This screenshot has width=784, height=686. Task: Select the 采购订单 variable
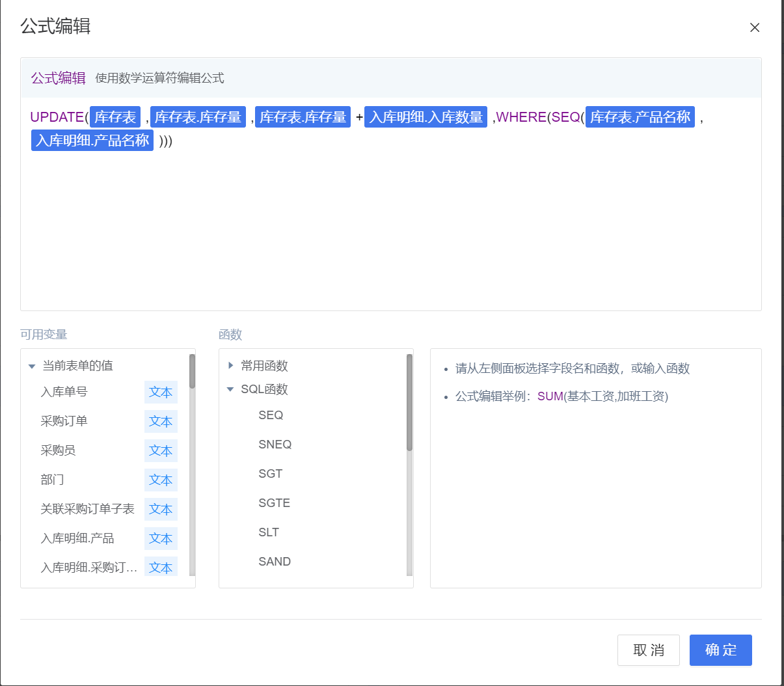(x=64, y=421)
